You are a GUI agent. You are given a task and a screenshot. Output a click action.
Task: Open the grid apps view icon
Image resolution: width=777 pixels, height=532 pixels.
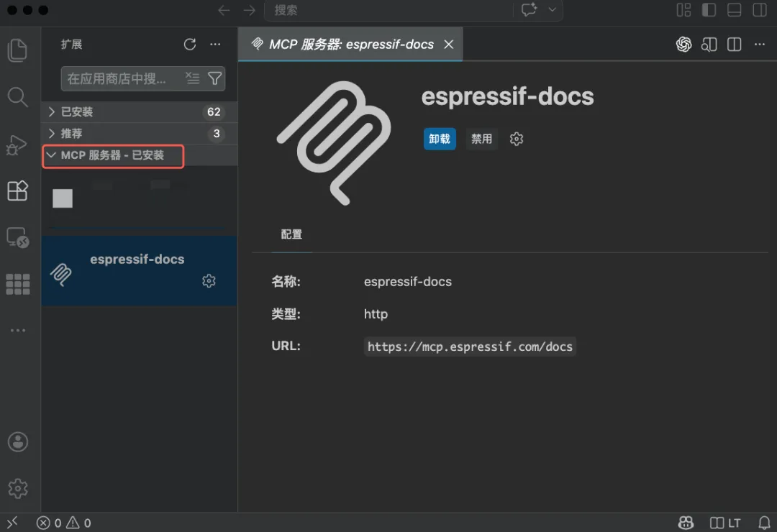17,284
